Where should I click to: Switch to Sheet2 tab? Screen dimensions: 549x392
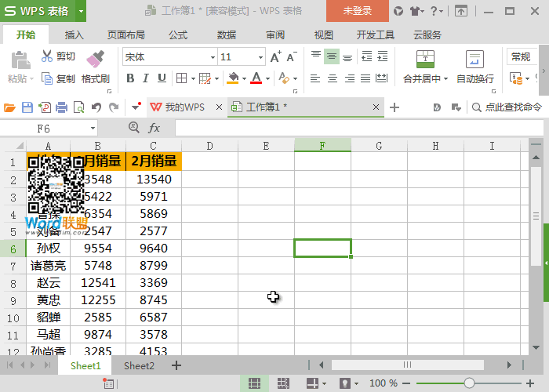tap(139, 366)
